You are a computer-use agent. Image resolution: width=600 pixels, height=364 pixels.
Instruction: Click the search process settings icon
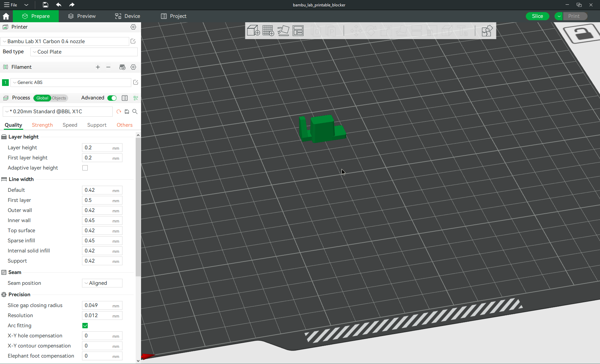(135, 112)
